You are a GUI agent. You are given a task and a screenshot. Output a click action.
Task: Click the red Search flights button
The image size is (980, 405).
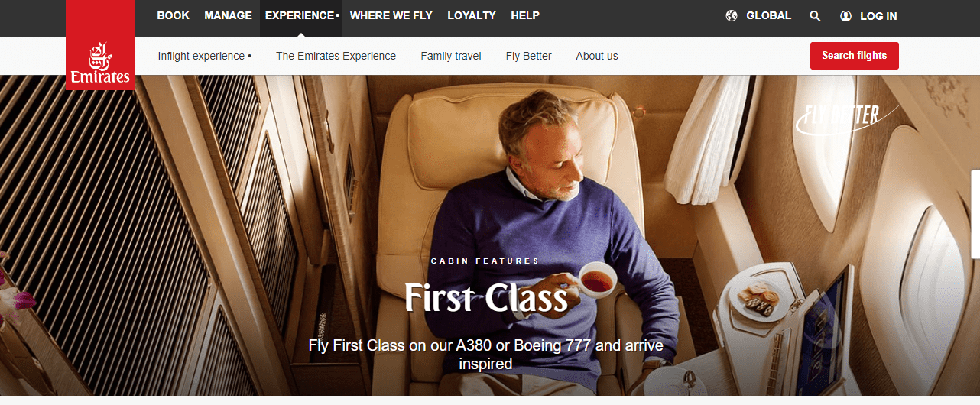(x=854, y=56)
